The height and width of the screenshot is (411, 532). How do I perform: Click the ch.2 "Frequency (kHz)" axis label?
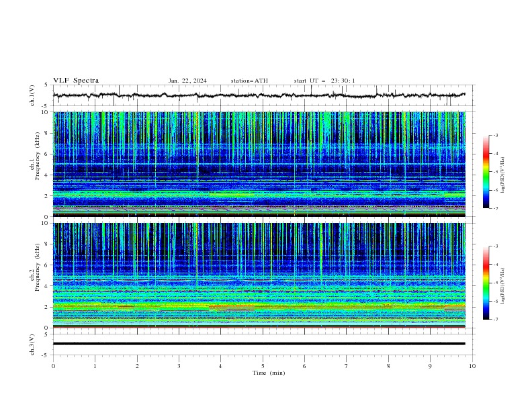pyautogui.click(x=38, y=267)
